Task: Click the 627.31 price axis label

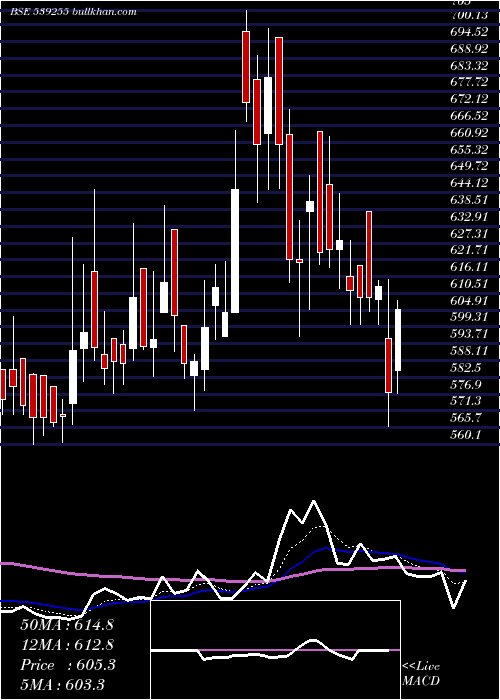Action: [470, 233]
